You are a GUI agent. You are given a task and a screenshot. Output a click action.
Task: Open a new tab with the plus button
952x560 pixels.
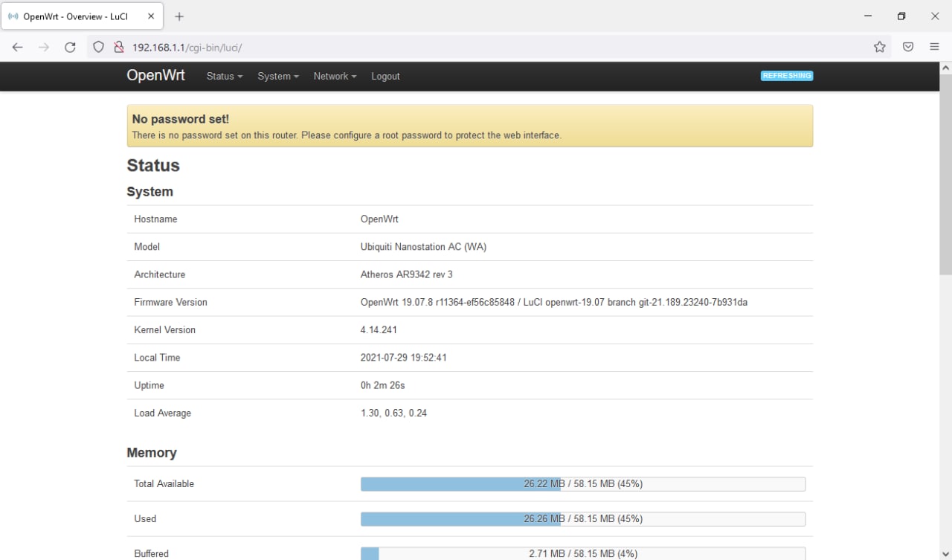click(x=179, y=16)
